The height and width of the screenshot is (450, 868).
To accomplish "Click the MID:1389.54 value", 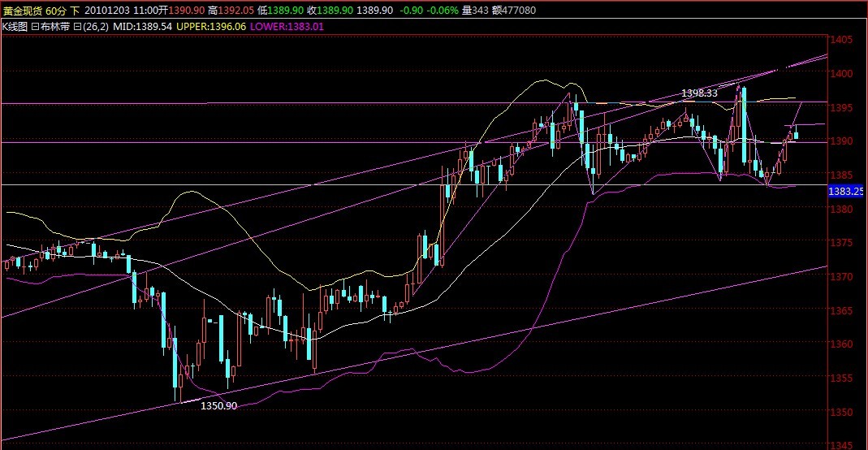I will click(x=142, y=27).
